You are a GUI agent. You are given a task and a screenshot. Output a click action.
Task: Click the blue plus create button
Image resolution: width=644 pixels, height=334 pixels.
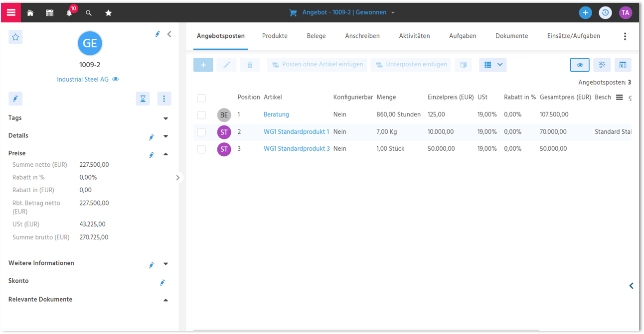[x=585, y=13]
